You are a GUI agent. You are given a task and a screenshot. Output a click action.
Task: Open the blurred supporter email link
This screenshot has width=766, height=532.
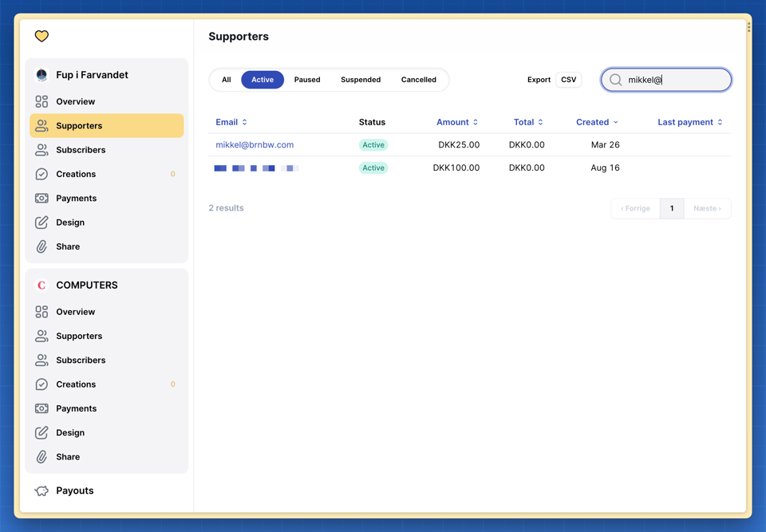point(256,168)
